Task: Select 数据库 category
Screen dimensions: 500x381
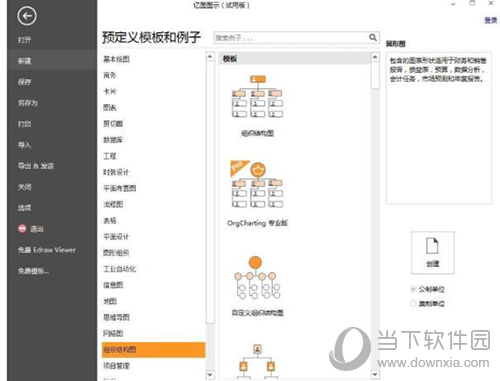Action: coord(113,140)
